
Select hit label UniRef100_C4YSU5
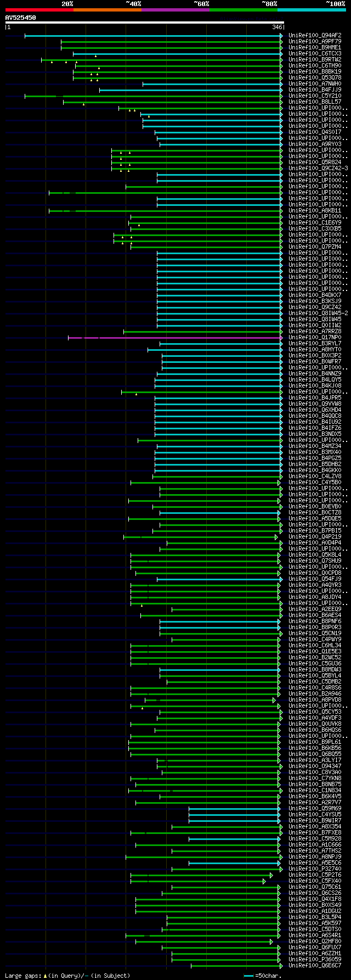pos(315,815)
